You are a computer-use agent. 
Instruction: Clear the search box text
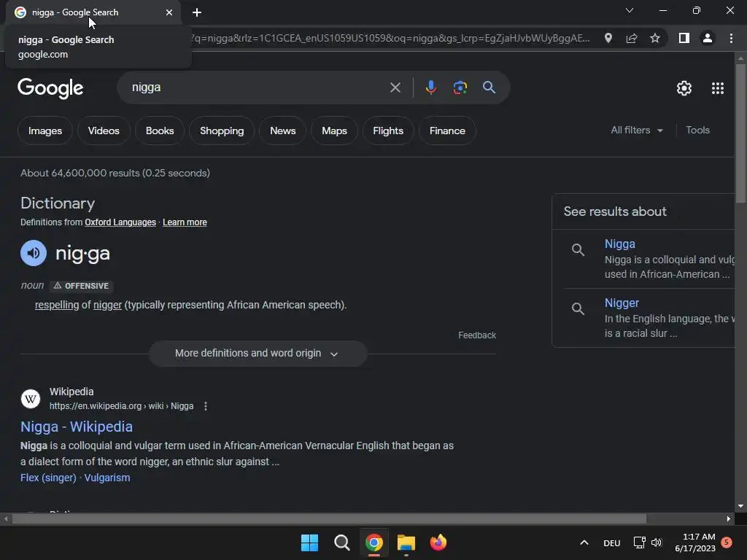[395, 87]
